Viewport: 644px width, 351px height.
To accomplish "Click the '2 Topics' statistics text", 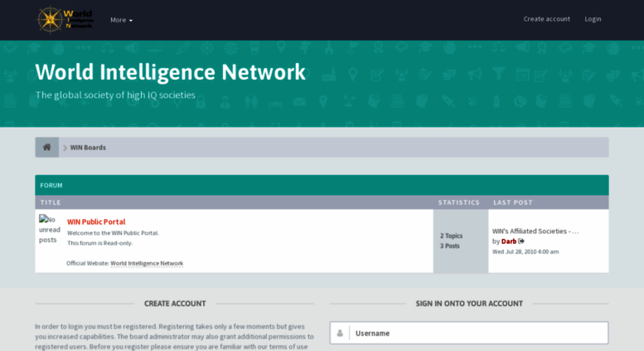I will pyautogui.click(x=452, y=236).
